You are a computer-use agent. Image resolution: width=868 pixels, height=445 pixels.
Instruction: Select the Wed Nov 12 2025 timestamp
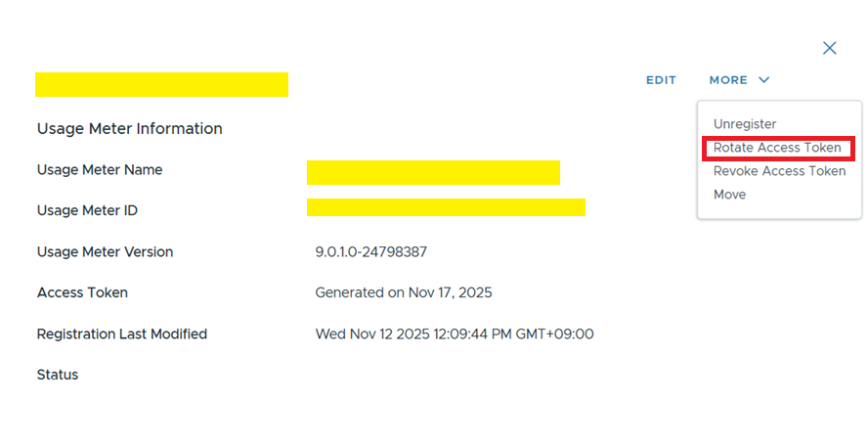coord(454,334)
